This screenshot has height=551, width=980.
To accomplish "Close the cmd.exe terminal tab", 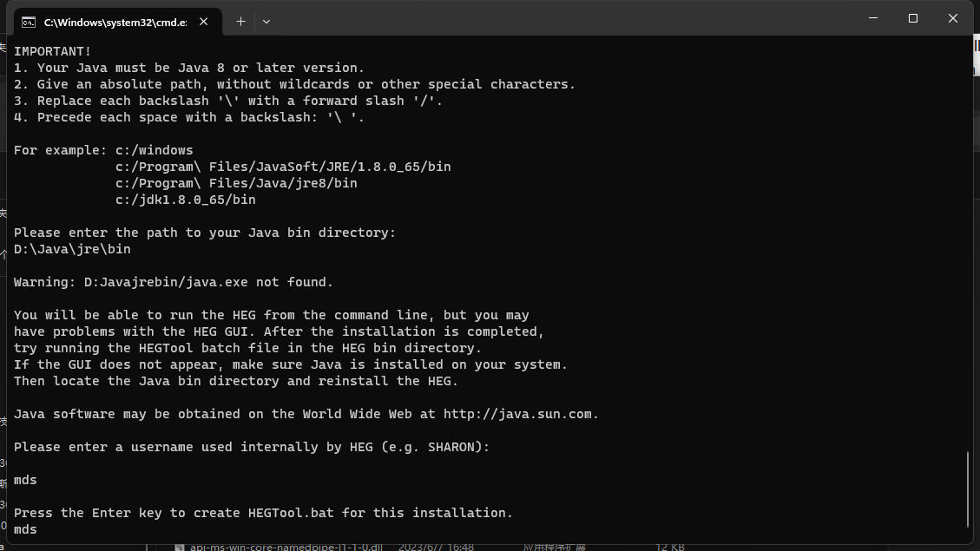I will point(204,22).
